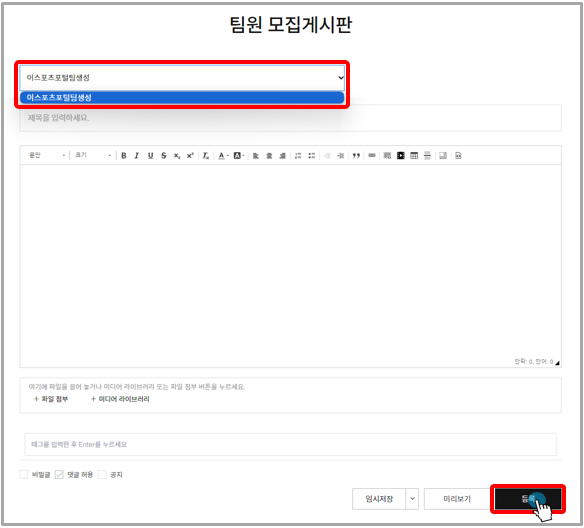Uncheck the 댓글 허용 checkbox
584x528 pixels.
59,474
